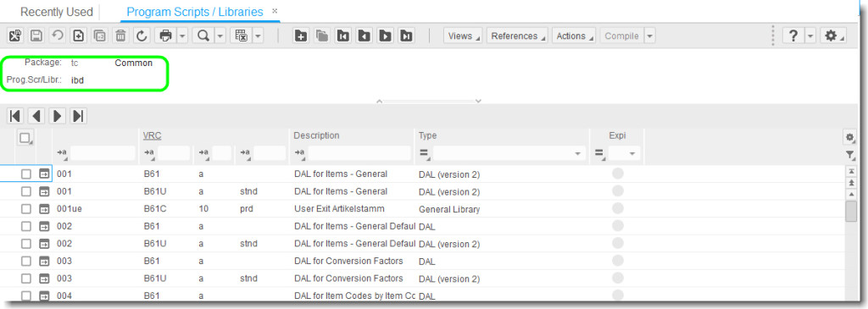Open the print options dropdown arrow
This screenshot has height=309, width=868.
[183, 36]
